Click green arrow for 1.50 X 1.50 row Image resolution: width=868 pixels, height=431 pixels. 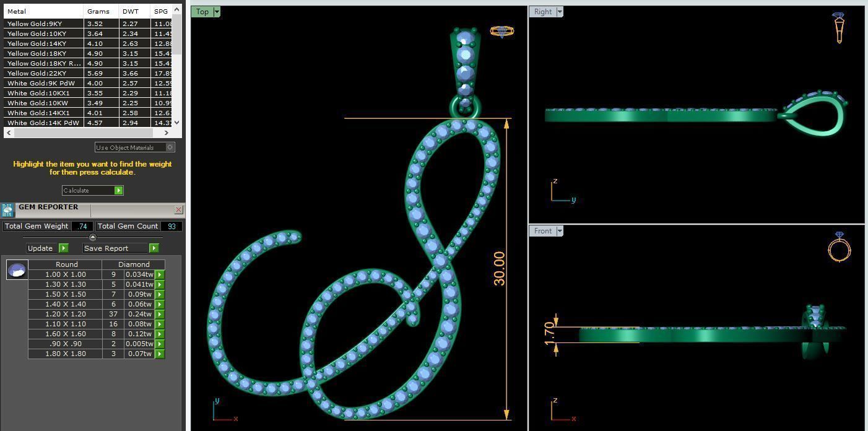click(160, 294)
